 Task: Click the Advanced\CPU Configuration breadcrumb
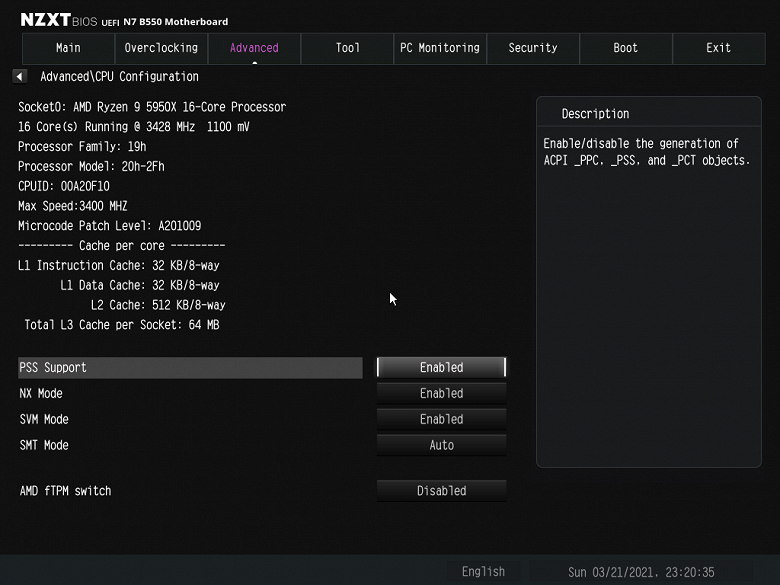point(119,77)
